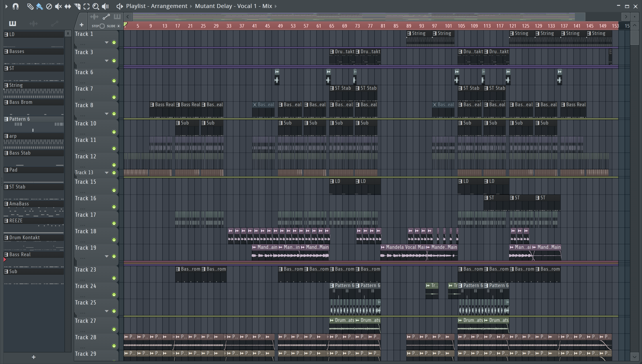
Task: Click the playhead marker at ruler start
Action: (x=126, y=25)
